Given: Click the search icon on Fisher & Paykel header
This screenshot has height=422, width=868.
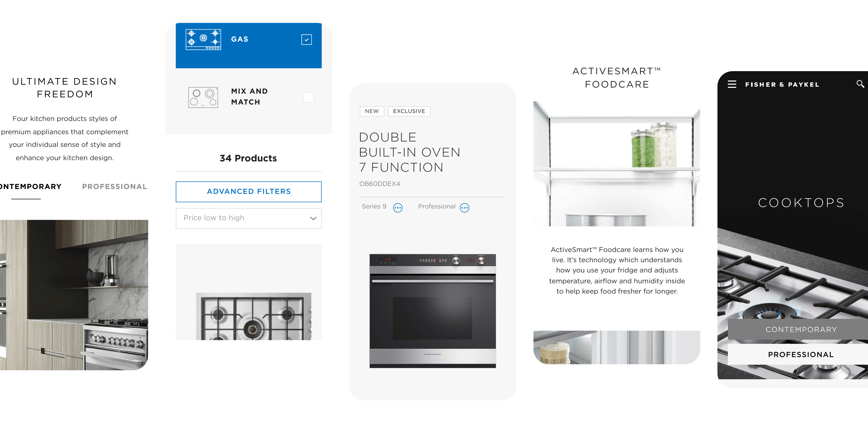Looking at the screenshot, I should pos(859,84).
